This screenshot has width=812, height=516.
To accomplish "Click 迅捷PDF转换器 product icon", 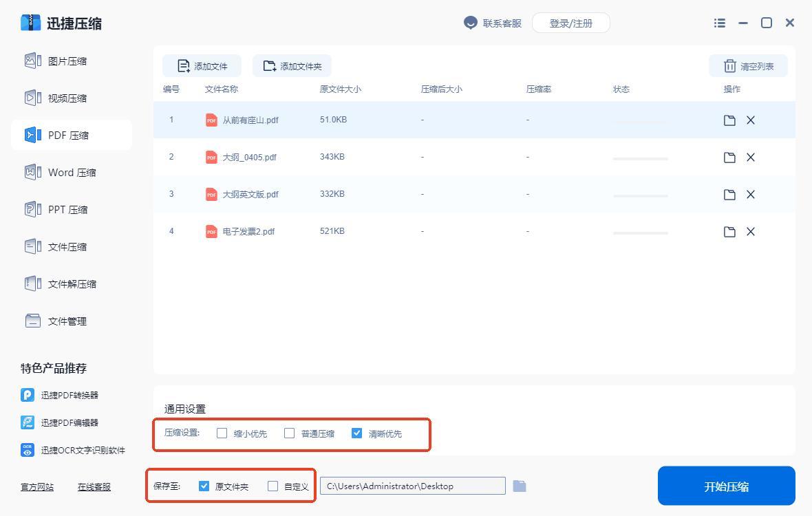I will pos(28,395).
